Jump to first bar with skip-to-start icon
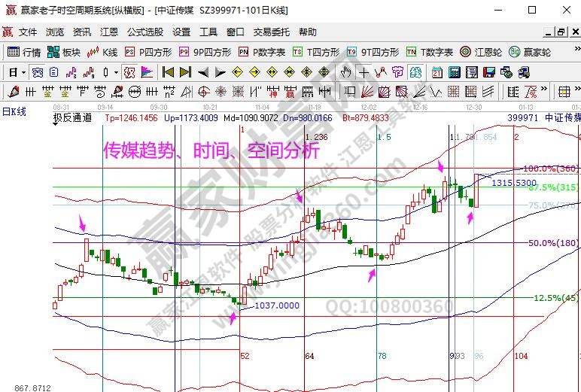 (x=168, y=72)
